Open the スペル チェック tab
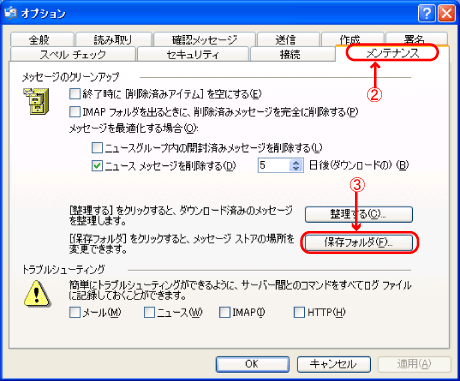The height and width of the screenshot is (381, 460). (x=73, y=54)
